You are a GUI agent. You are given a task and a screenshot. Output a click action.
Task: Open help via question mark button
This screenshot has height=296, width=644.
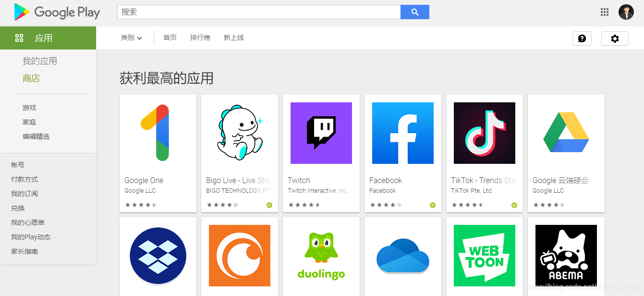click(582, 38)
